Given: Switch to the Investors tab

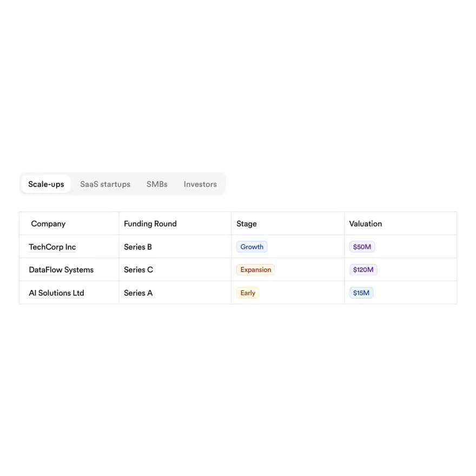Looking at the screenshot, I should [200, 184].
